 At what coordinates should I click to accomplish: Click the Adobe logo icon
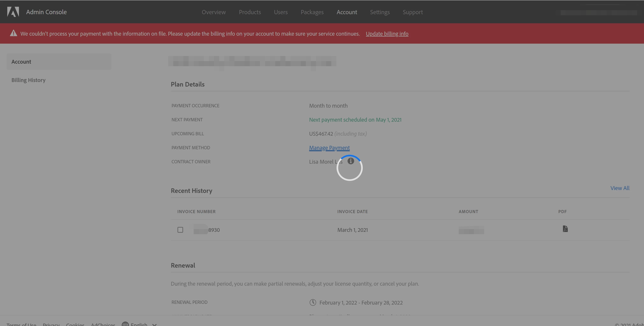point(13,12)
